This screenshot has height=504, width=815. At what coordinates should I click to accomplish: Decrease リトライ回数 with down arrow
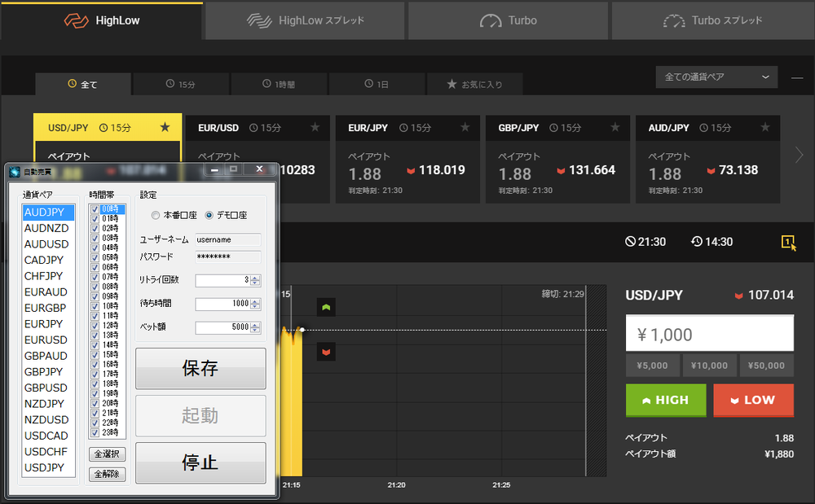tap(255, 283)
